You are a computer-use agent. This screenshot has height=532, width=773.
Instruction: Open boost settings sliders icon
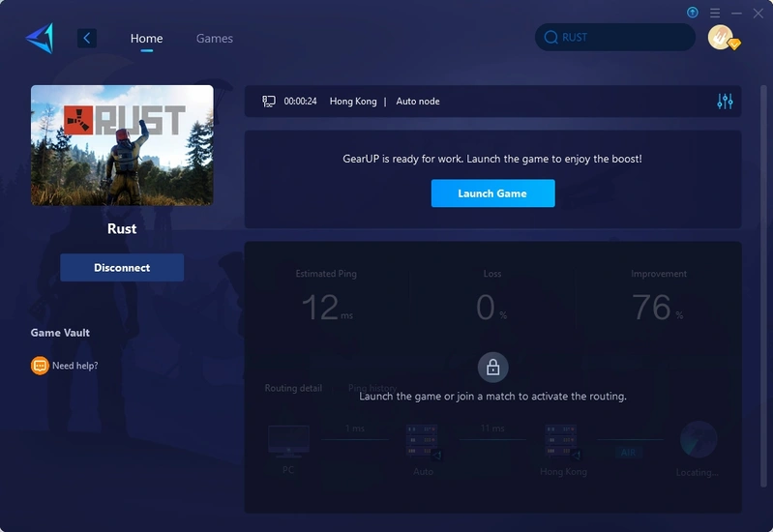(x=725, y=102)
